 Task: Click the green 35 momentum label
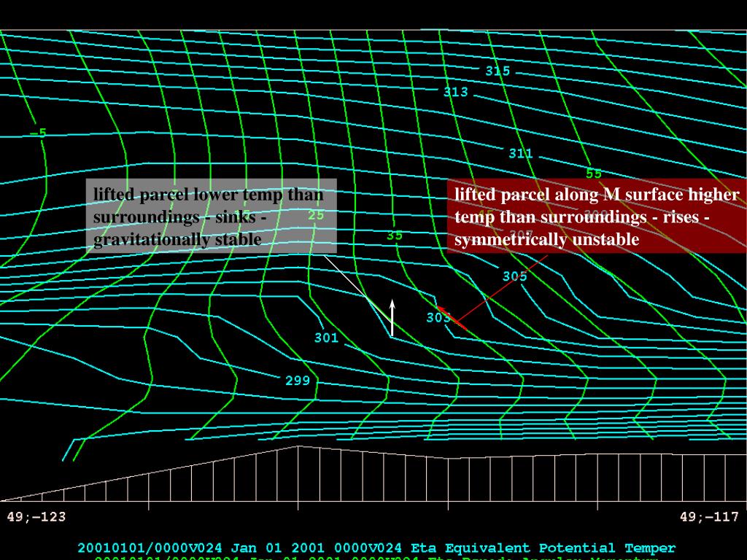(395, 236)
